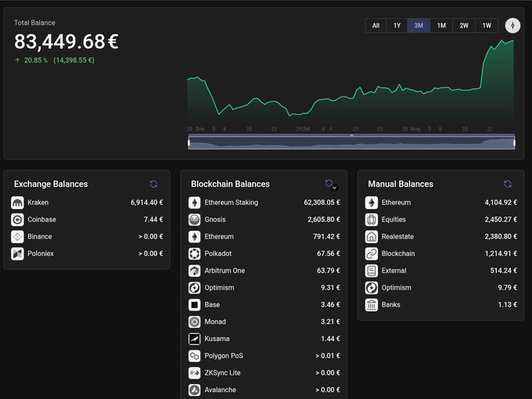Click the right handle of chart range slider
Screen dimensions: 532x399
[x=514, y=142]
